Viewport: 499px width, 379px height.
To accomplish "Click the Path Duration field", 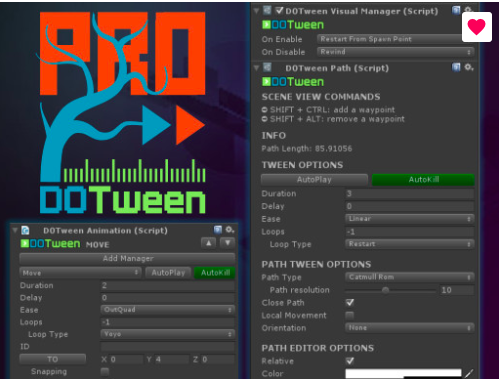I will point(410,194).
